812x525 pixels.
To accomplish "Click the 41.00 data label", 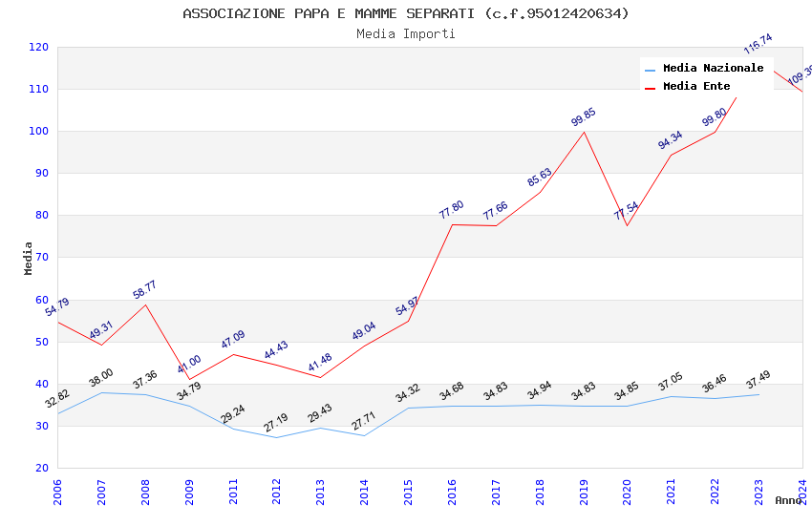I will pos(189,364).
